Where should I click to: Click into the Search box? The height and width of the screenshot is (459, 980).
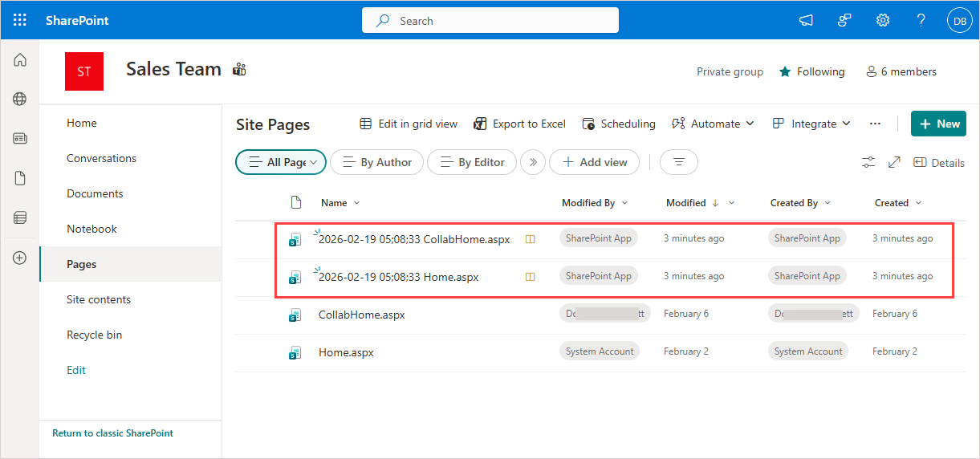[490, 21]
